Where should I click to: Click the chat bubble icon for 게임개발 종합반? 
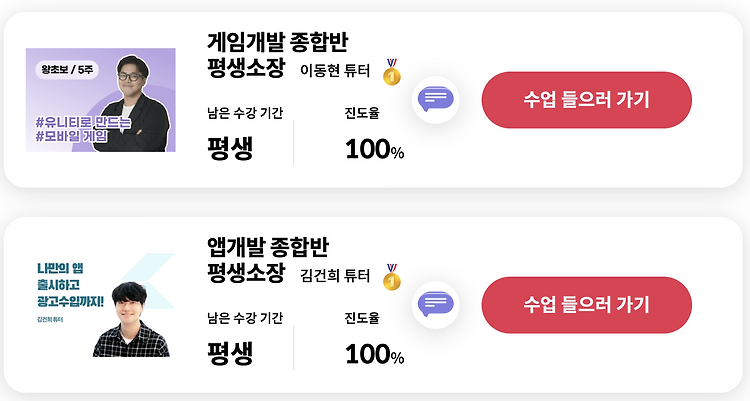tap(435, 100)
